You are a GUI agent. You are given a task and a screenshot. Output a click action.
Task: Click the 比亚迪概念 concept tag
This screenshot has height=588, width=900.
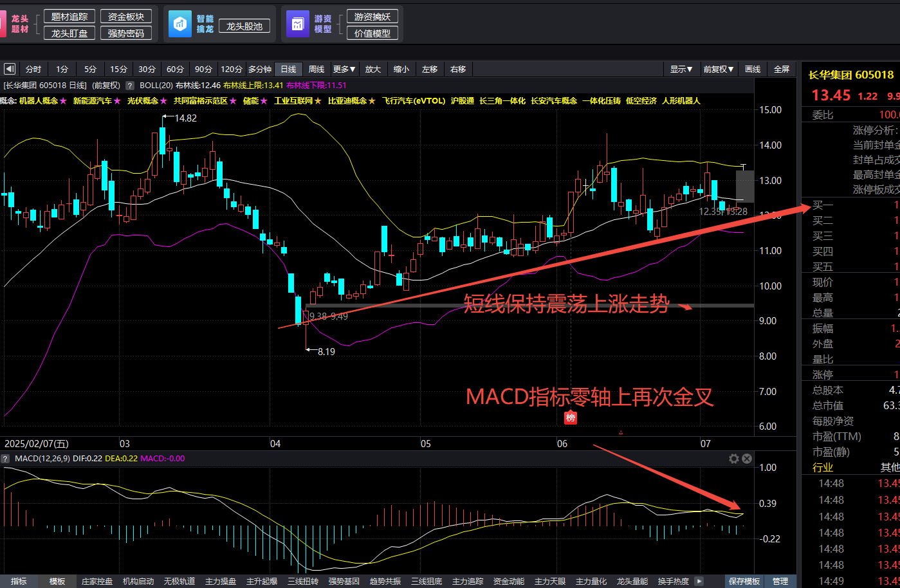(x=347, y=101)
